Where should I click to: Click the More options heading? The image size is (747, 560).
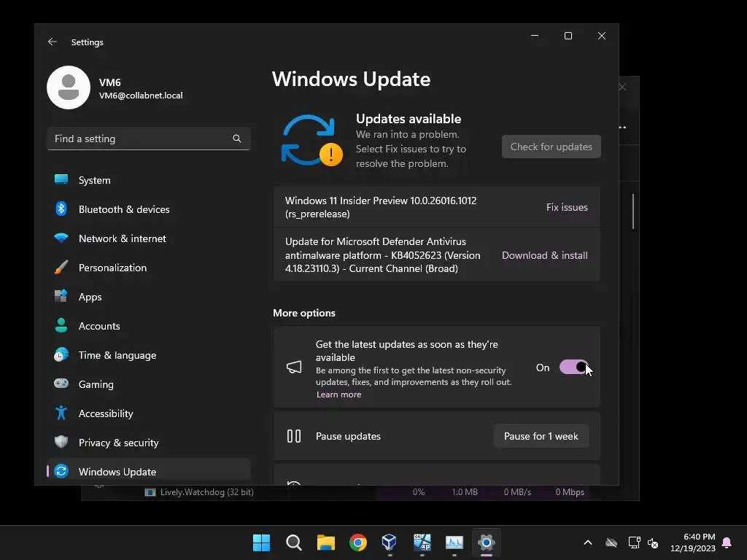304,313
